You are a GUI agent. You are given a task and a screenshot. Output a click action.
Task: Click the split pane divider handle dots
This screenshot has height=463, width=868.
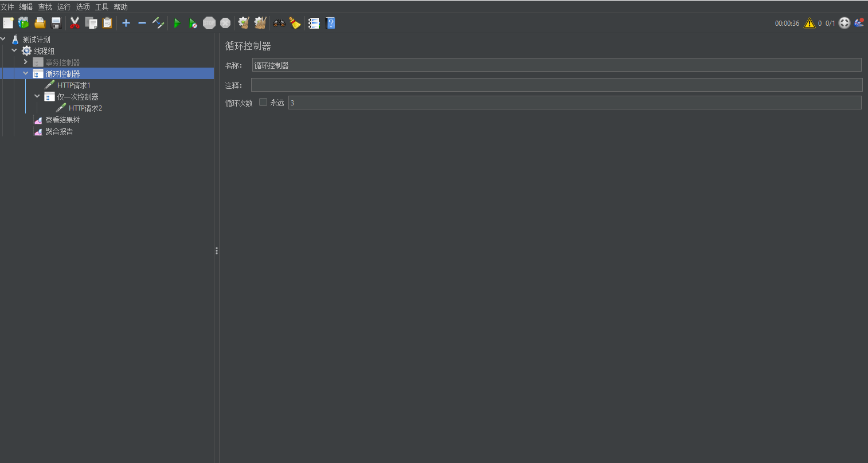(x=217, y=250)
